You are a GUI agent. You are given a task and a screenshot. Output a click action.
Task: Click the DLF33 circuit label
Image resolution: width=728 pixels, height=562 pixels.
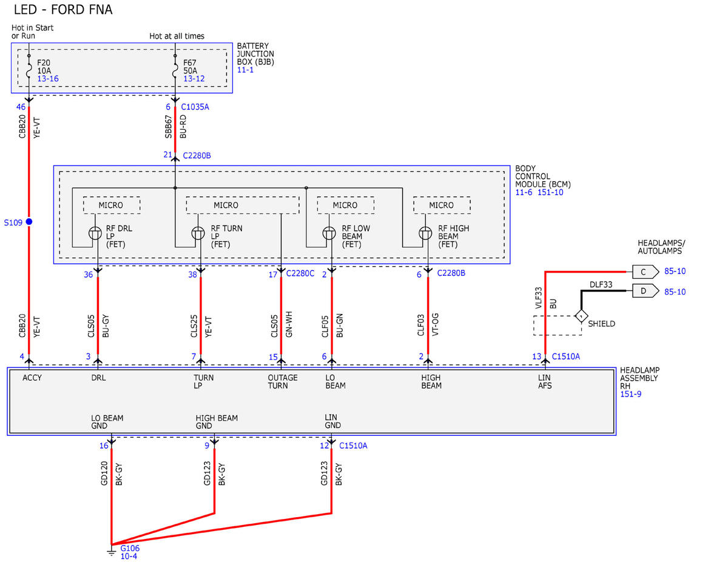point(601,284)
